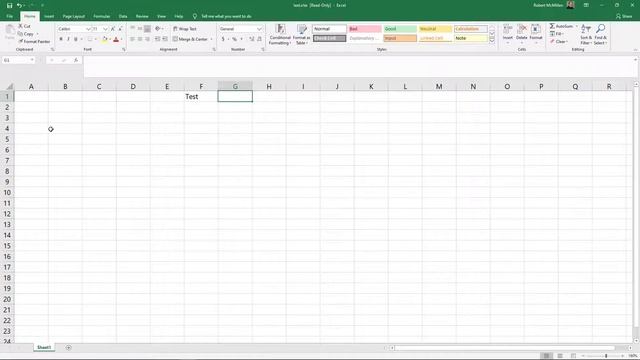Insert cells using Insert button

(x=507, y=34)
